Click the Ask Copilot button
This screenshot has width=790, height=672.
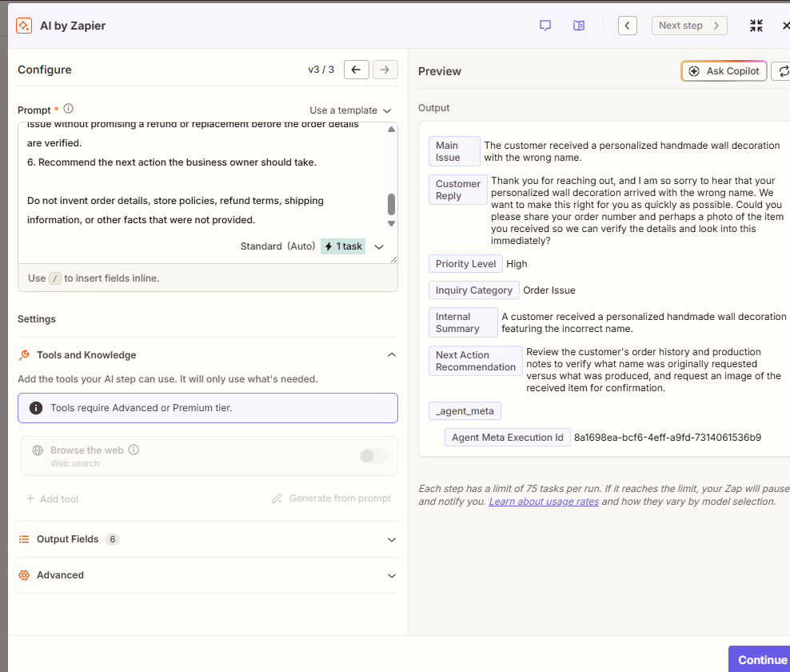coord(724,71)
